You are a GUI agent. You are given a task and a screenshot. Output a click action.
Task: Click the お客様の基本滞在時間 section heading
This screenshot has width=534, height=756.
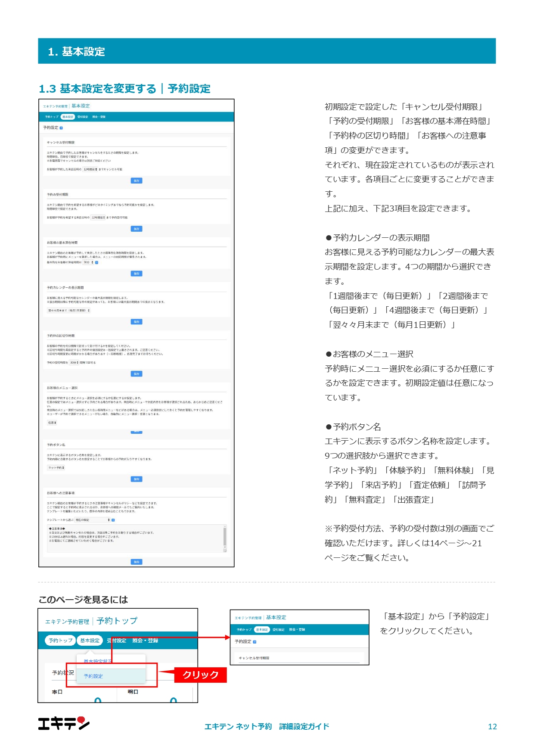point(62,243)
